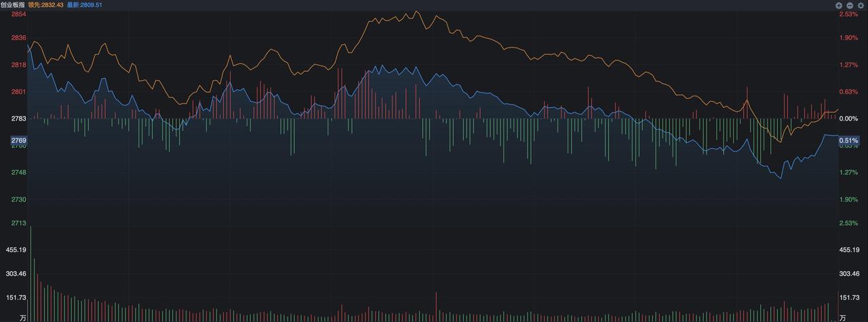Click the green 2.53% percent axis label
Screen dimensions: 868x322
click(x=849, y=223)
